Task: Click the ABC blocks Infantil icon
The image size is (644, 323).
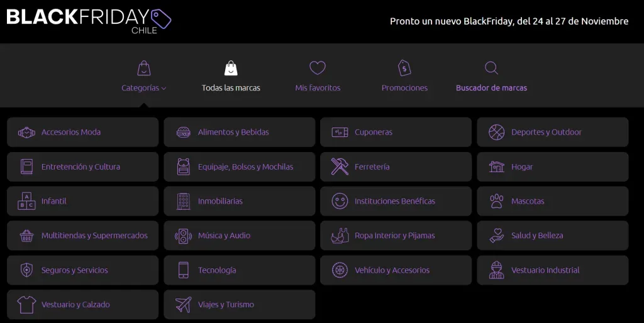Action: 26,201
